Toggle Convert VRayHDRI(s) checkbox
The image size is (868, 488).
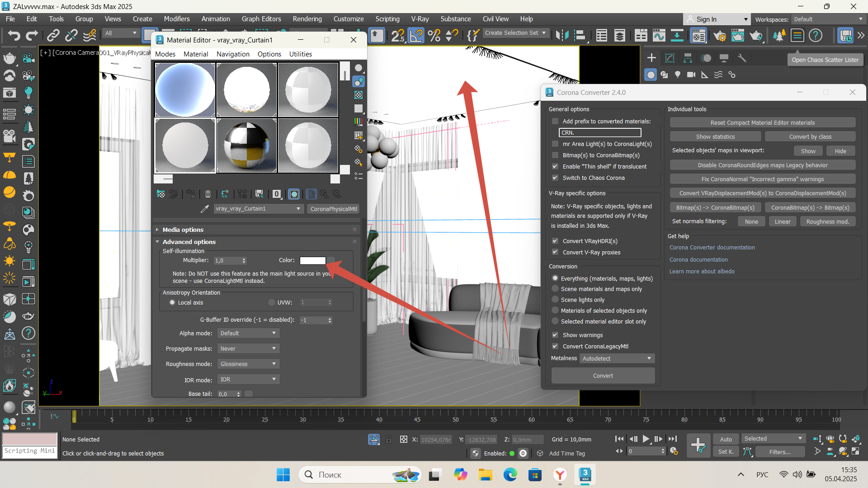[x=555, y=241]
